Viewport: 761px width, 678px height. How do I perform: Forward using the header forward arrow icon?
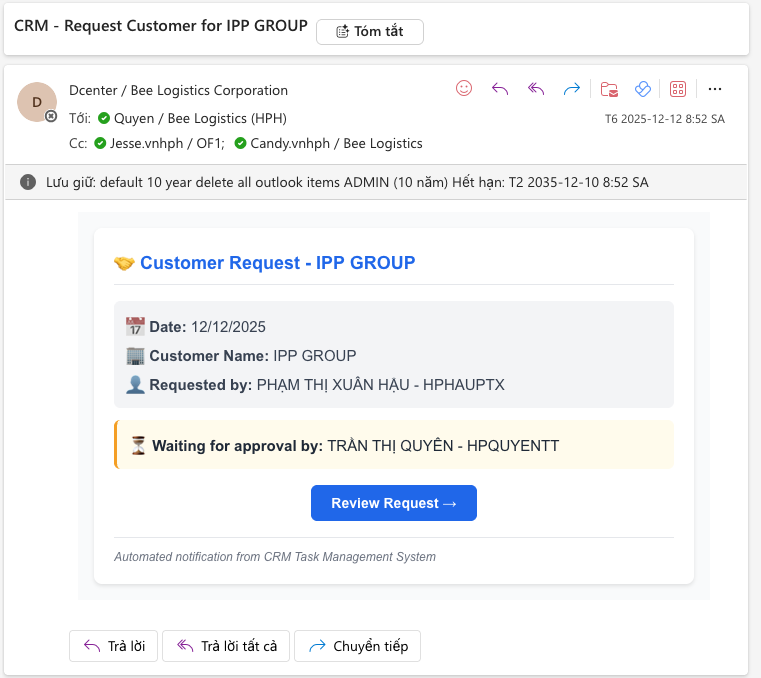572,89
